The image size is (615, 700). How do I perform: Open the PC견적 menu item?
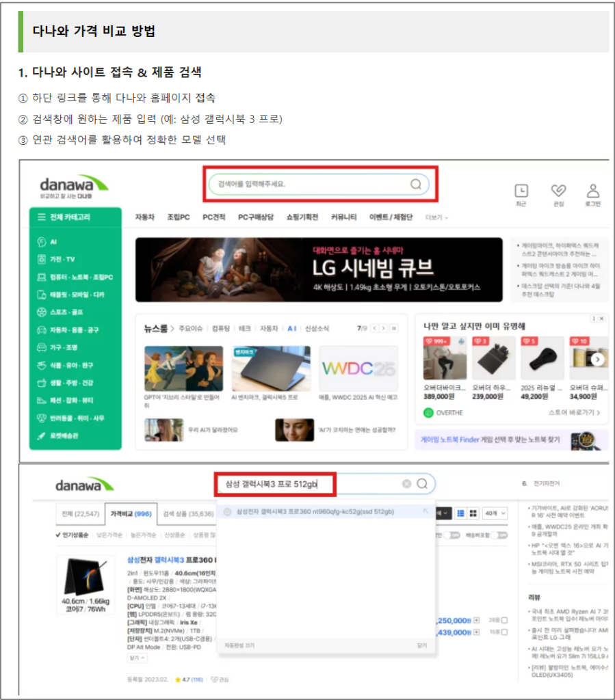pyautogui.click(x=214, y=217)
